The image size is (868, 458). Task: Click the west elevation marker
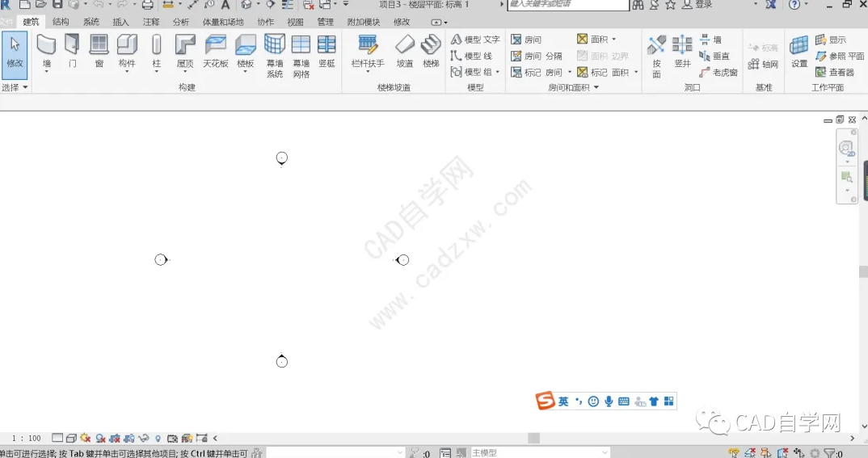(x=161, y=259)
